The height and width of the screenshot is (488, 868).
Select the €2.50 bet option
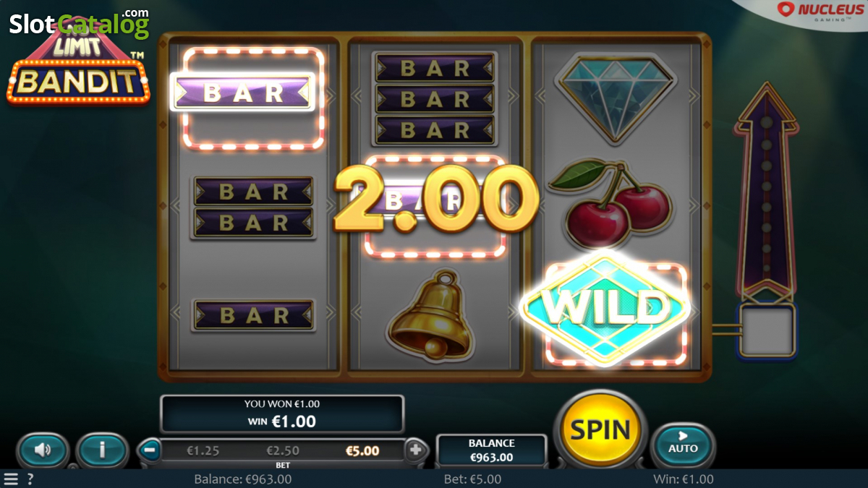click(x=283, y=450)
